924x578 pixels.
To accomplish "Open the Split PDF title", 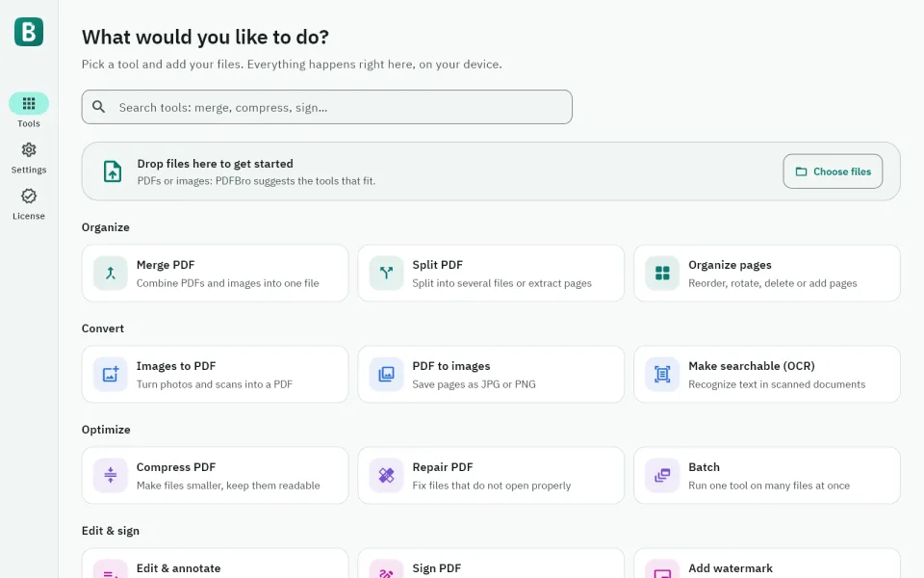I will (438, 265).
